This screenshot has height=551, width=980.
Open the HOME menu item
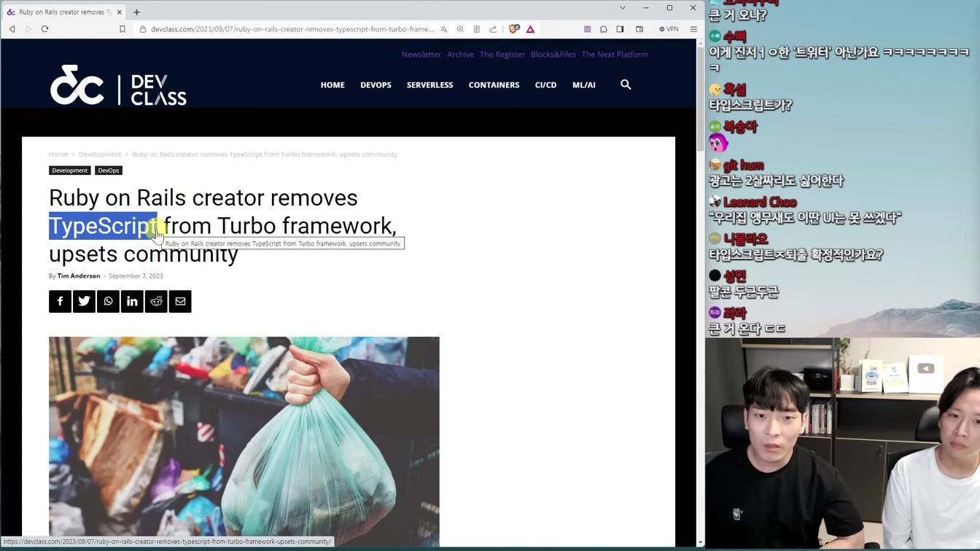coord(332,85)
